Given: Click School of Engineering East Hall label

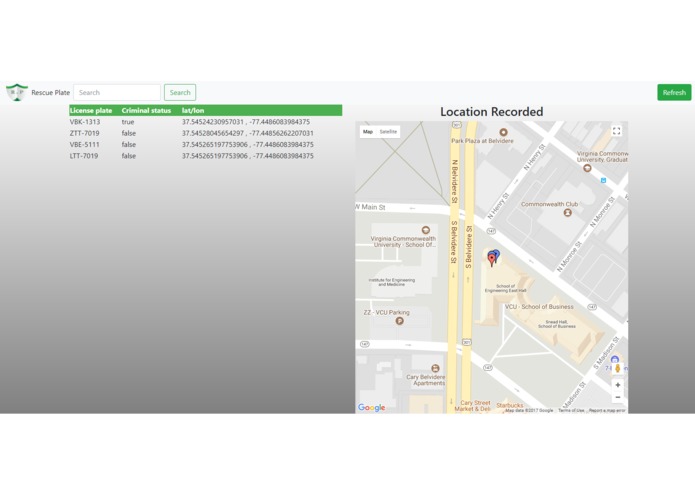Looking at the screenshot, I should pos(505,288).
